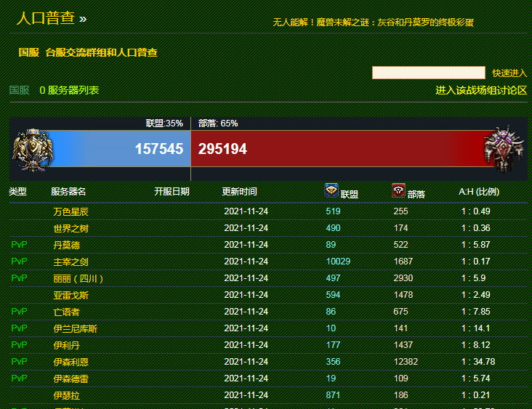Click the PvP label for 丹莫德
532x409 pixels.
19,245
